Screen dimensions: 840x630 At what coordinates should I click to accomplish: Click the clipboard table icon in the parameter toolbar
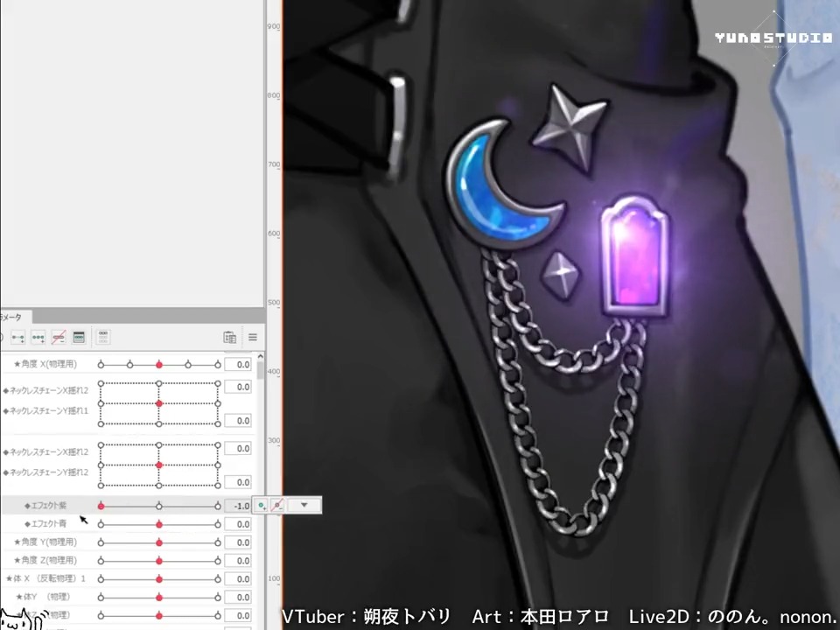pyautogui.click(x=230, y=338)
